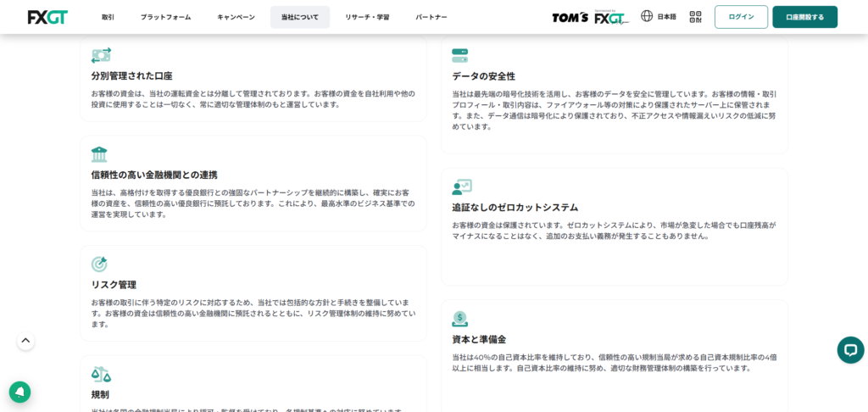Screen dimensions: 868x412
Task: Open the パートナー menu
Action: point(431,17)
